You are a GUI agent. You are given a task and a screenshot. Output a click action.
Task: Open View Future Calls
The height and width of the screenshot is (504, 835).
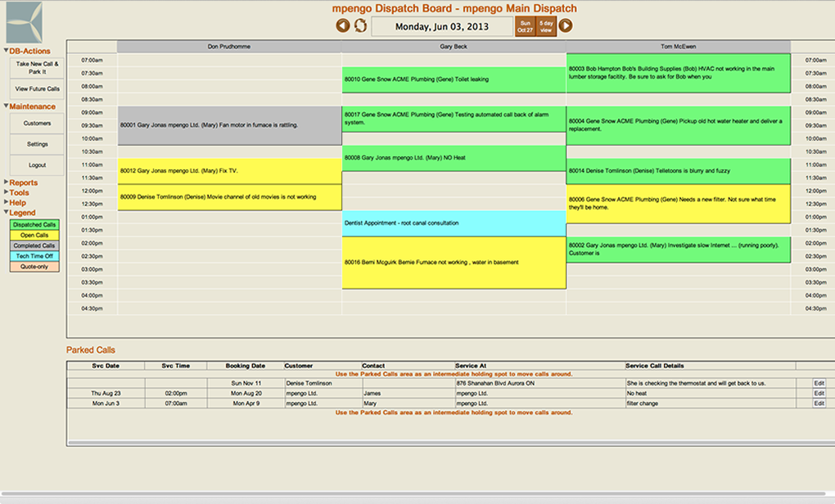[37, 89]
